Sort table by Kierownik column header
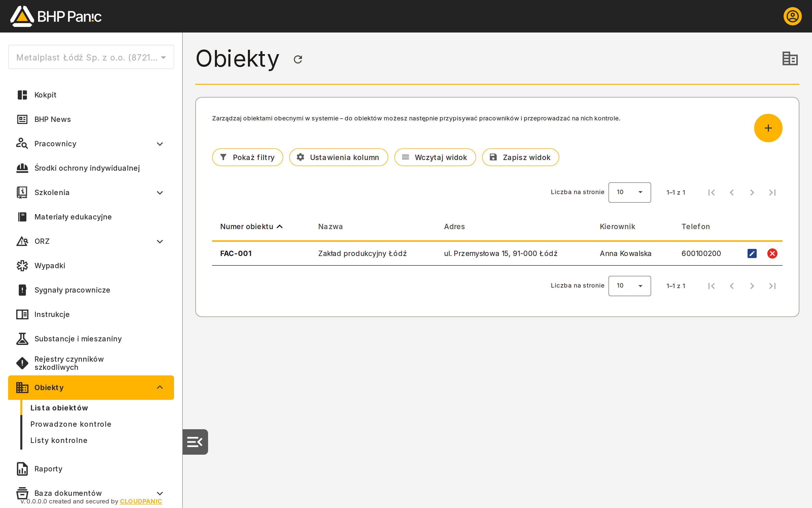Image resolution: width=812 pixels, height=508 pixels. (617, 227)
